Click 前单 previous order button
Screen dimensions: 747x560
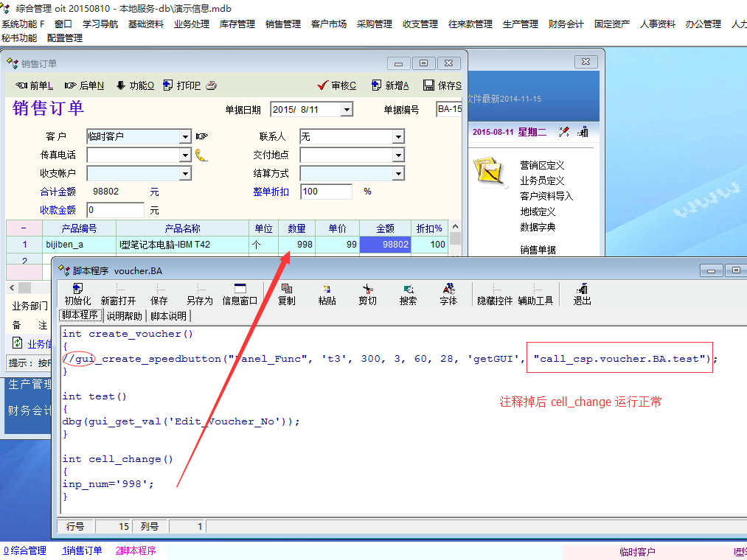pos(35,85)
